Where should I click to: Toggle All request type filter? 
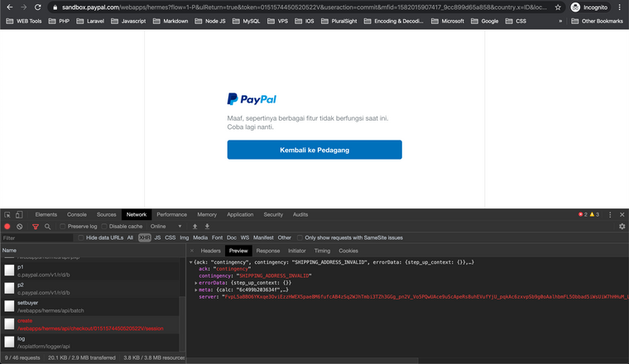[x=130, y=237]
